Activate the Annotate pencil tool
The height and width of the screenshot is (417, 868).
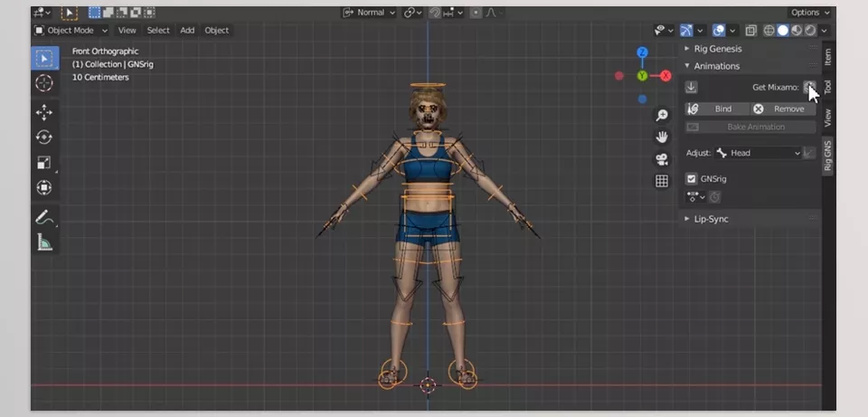(x=44, y=217)
